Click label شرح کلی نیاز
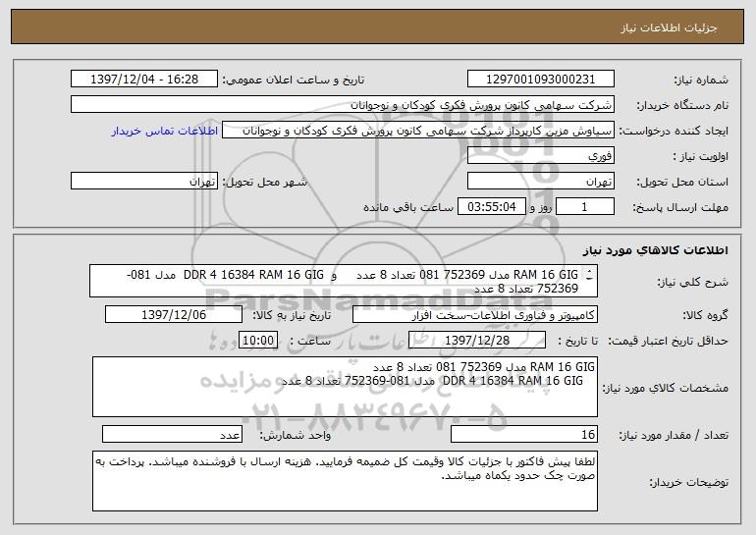 click(x=693, y=283)
